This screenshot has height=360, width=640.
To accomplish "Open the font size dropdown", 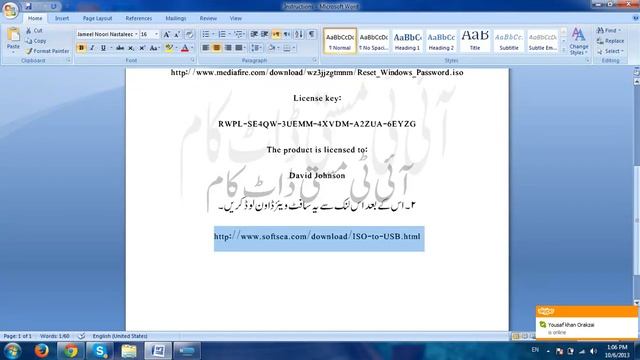I will (x=157, y=35).
